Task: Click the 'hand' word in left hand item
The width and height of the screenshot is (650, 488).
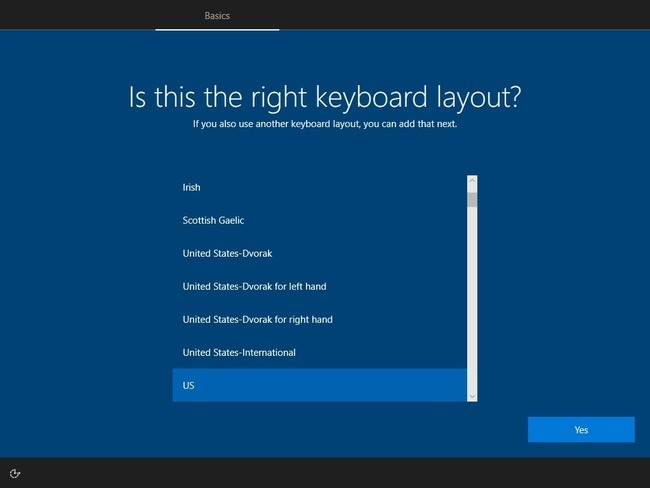Action: (316, 286)
